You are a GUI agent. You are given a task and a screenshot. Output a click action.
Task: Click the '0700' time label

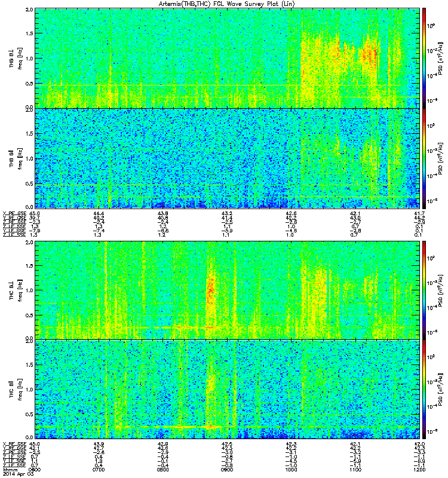tap(99, 470)
